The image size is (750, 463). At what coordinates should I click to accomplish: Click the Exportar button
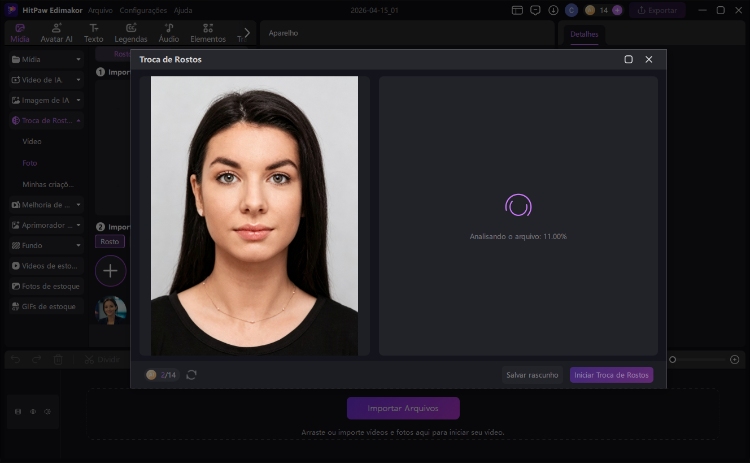point(657,10)
